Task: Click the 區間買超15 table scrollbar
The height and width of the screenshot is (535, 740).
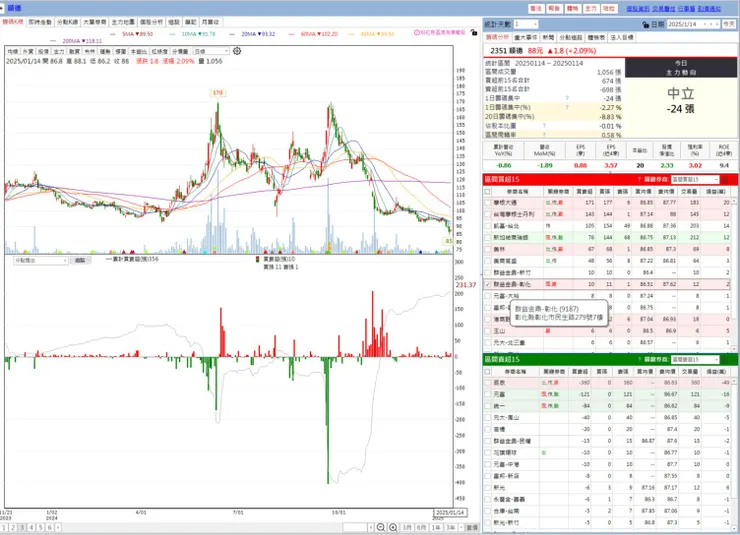Action: point(734,275)
